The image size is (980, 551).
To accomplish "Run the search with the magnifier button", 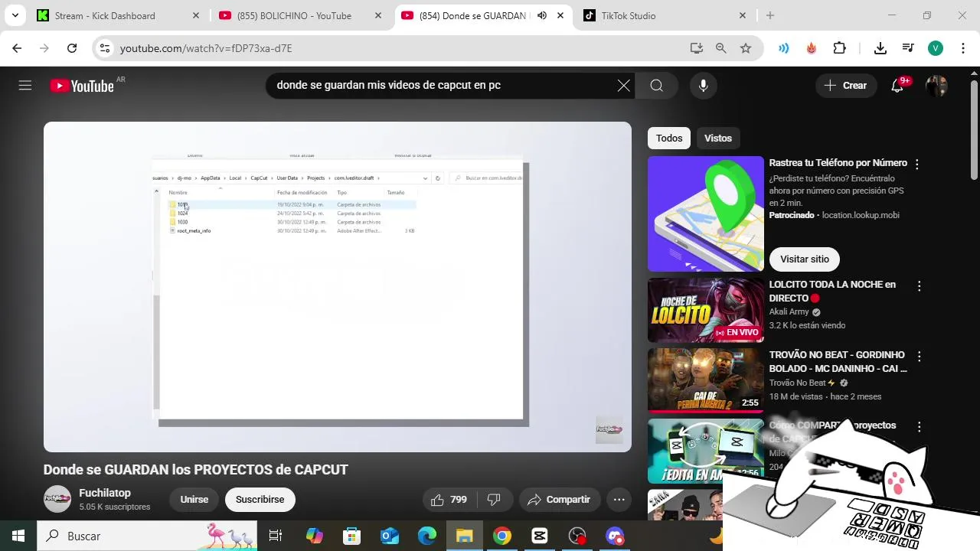I will pos(656,86).
